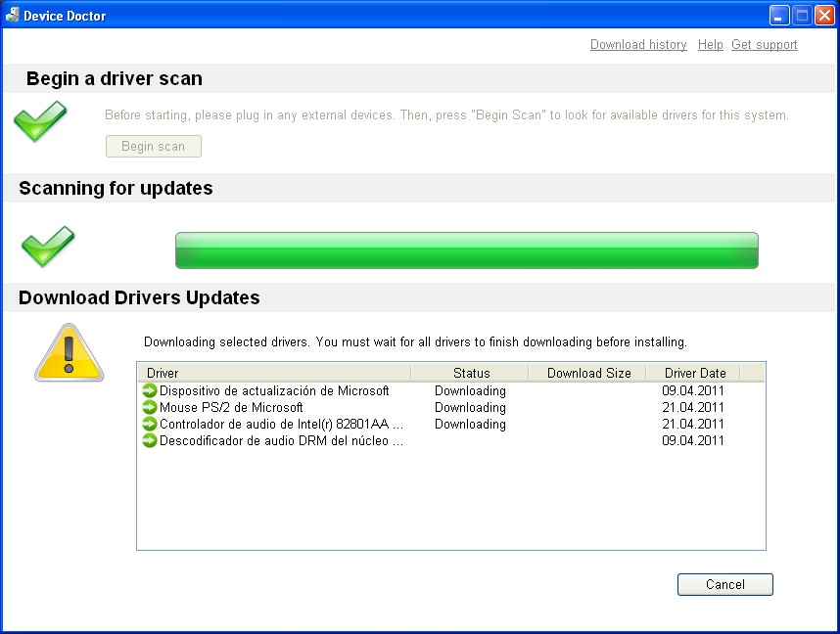Click Downloading status of Controlador de audio row

pos(470,424)
